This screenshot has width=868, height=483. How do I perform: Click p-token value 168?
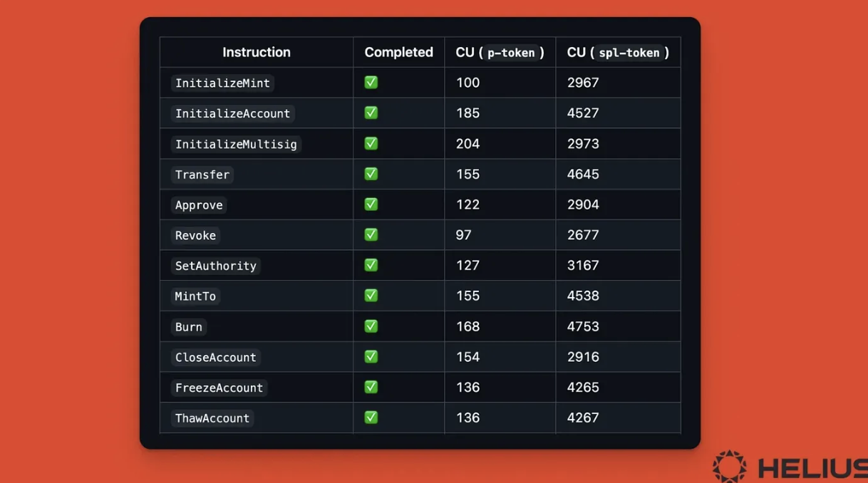tap(467, 326)
